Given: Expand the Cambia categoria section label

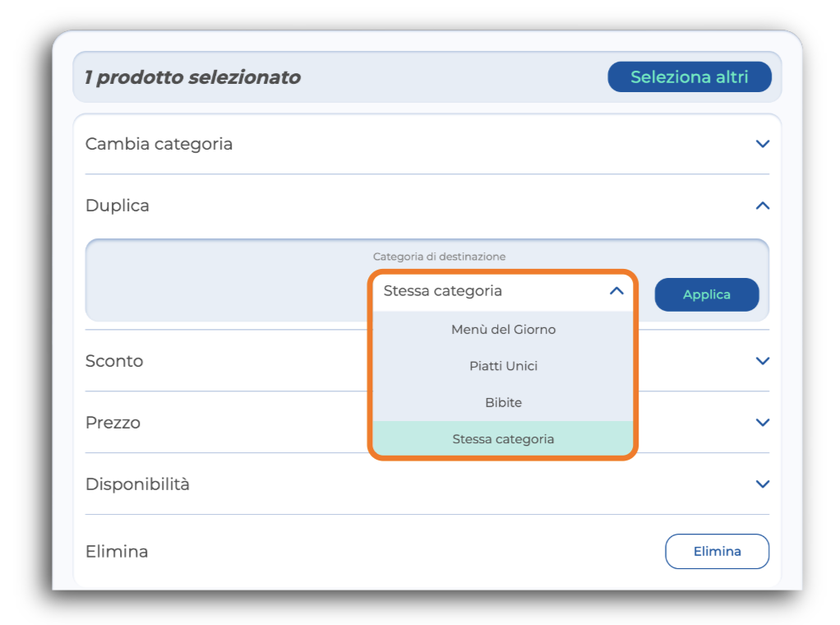Looking at the screenshot, I should (x=159, y=144).
